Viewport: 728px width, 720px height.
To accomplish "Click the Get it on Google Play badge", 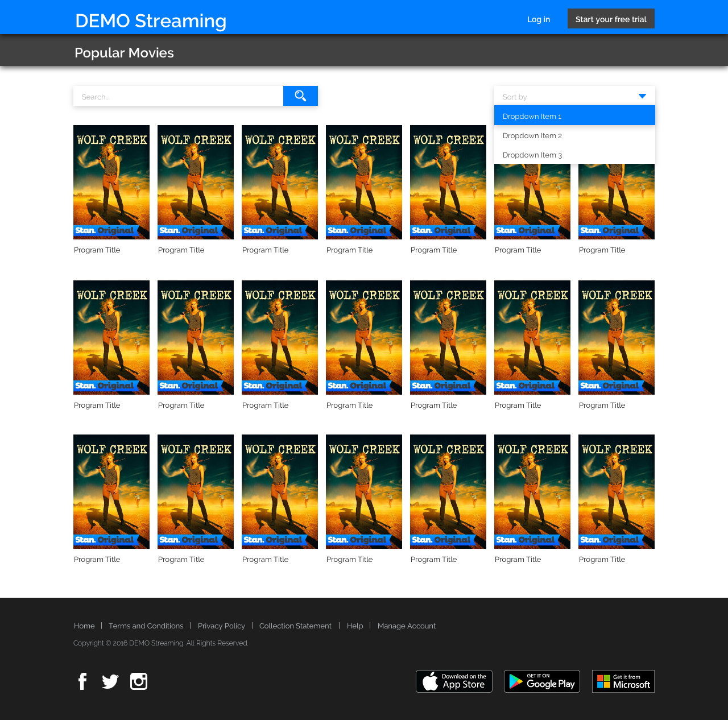I will [x=542, y=681].
